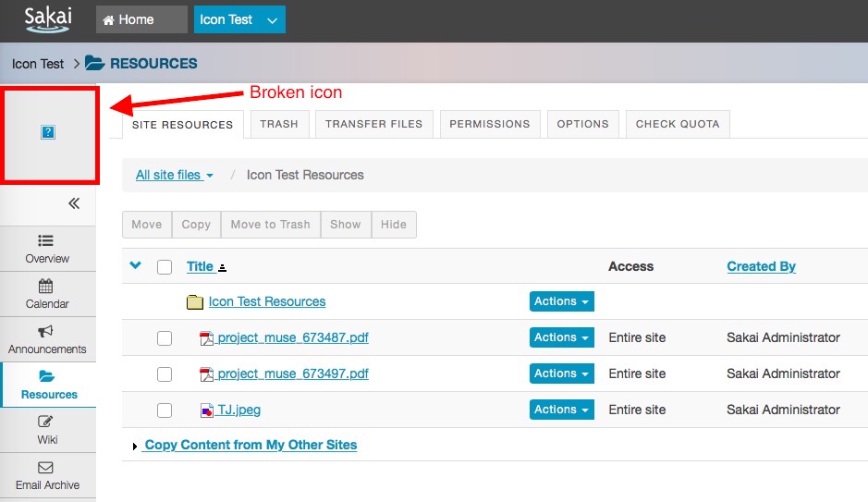Switch to the Site Resources tab
The image size is (868, 502).
click(183, 125)
